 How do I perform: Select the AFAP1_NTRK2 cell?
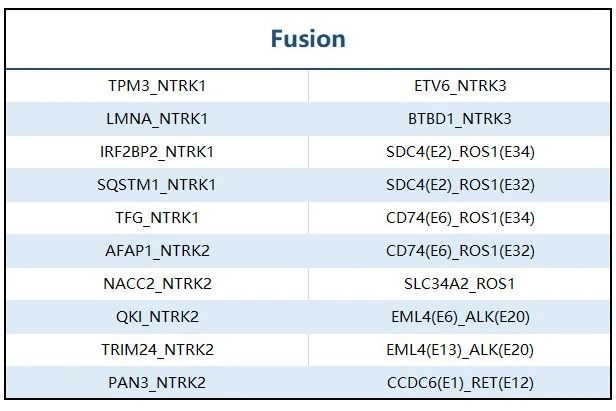pos(157,251)
